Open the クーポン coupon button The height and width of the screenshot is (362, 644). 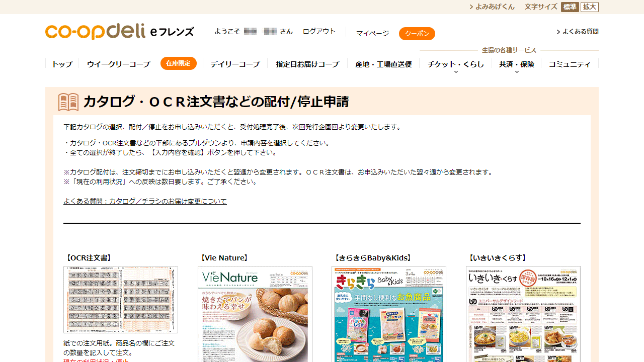point(417,34)
